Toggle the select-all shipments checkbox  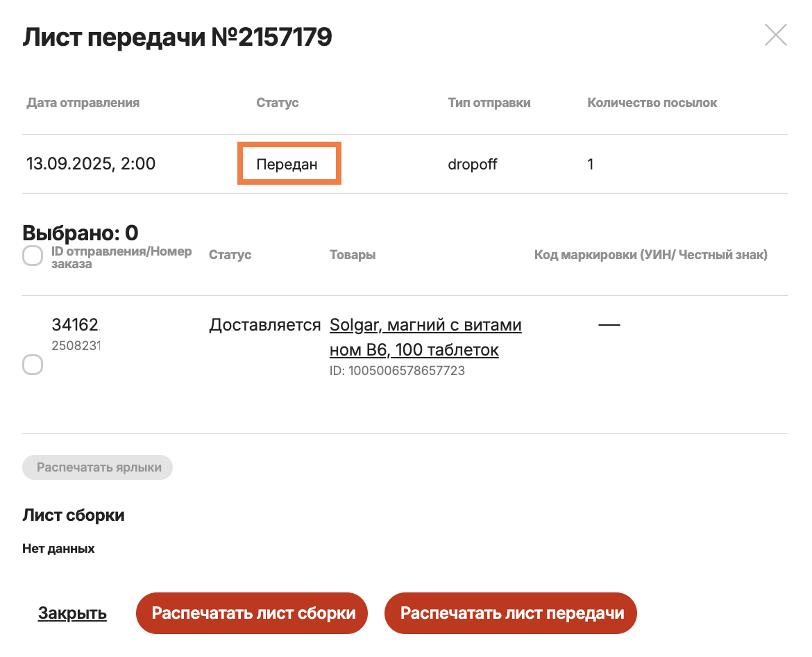pos(33,256)
